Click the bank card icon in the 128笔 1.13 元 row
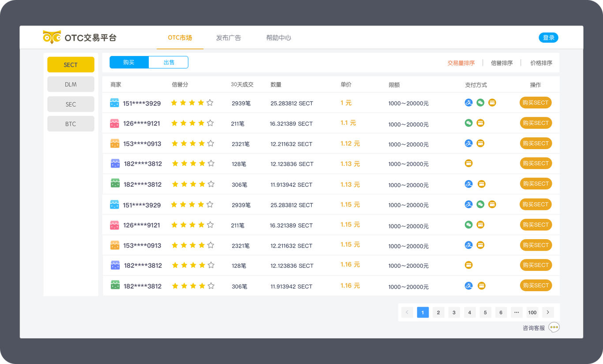The width and height of the screenshot is (603, 364). [x=469, y=163]
